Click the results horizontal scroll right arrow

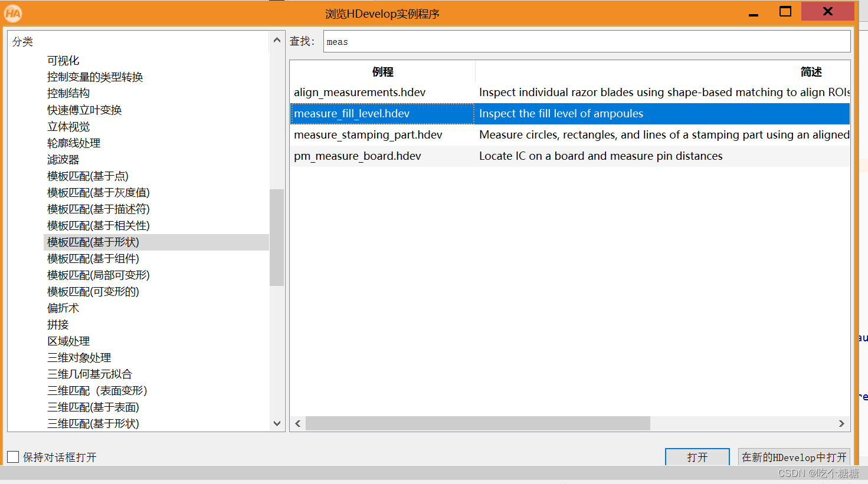(x=841, y=423)
